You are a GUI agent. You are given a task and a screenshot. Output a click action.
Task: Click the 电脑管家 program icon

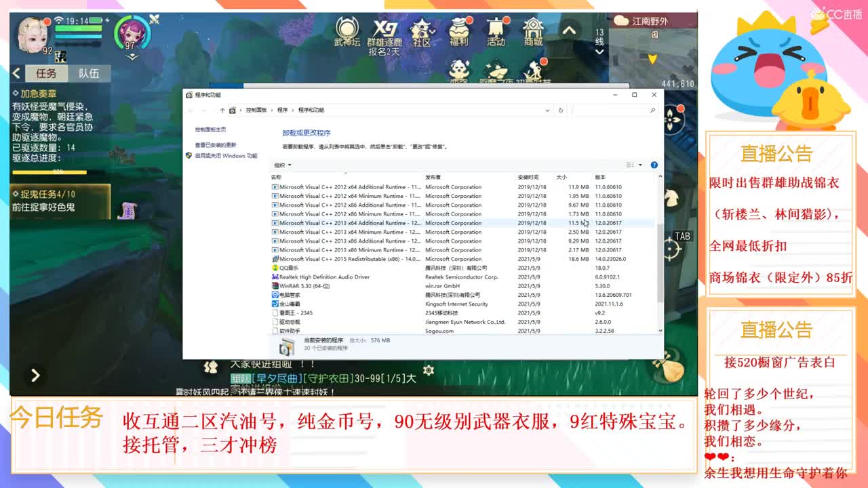(275, 295)
